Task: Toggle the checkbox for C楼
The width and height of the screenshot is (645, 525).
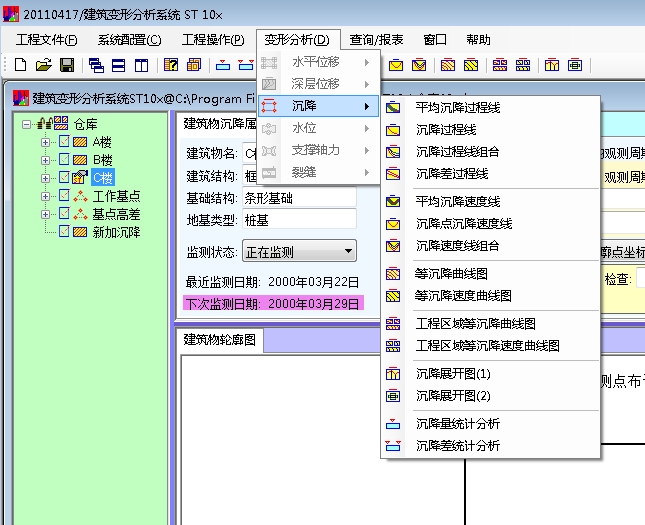Action: tap(64, 178)
